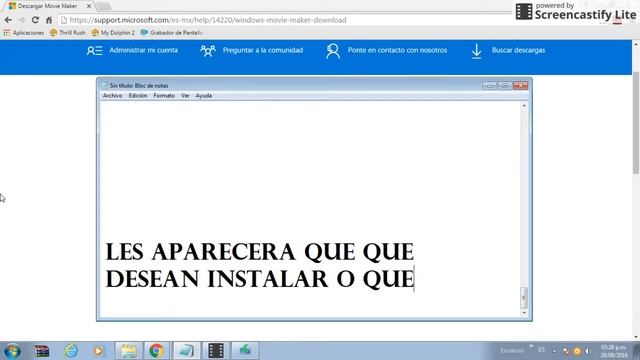Screen dimensions: 640x360
Task: Click Buscar descargas link
Action: tap(518, 50)
